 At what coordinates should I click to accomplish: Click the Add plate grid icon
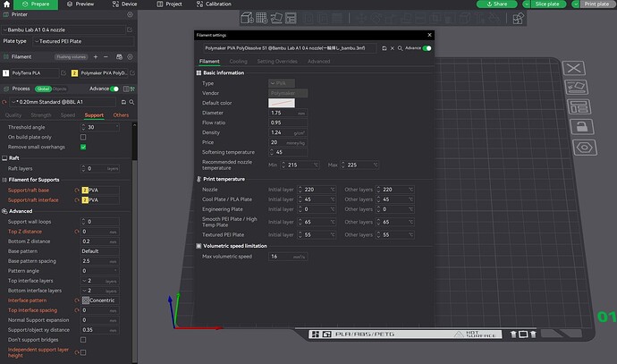[261, 18]
